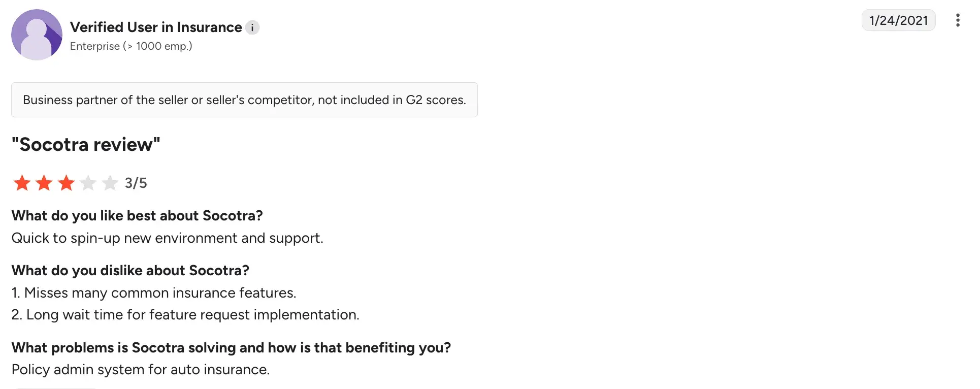
Task: Click the 3/5 rating score text
Action: 136,183
